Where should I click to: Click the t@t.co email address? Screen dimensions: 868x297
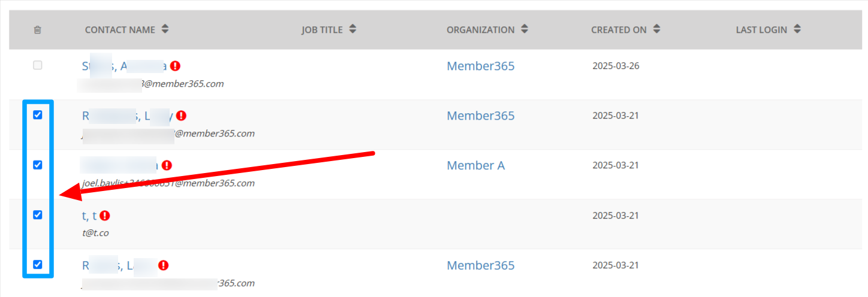pos(96,233)
